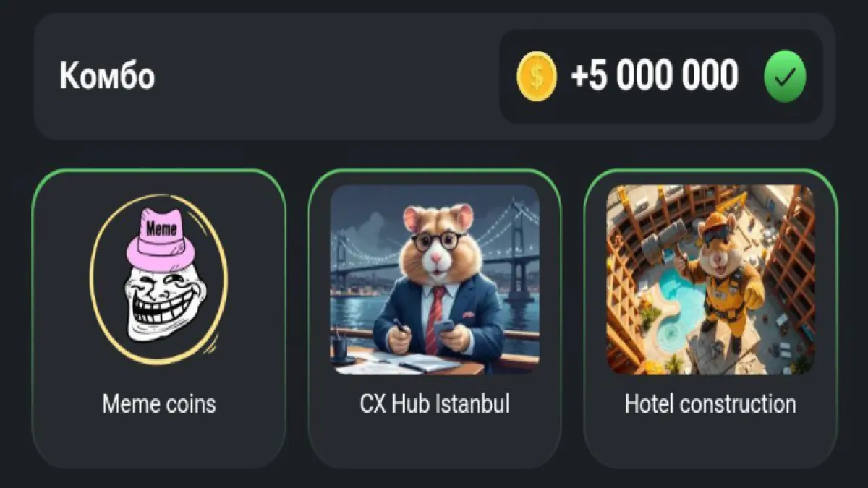Viewport: 868px width, 488px height.
Task: Click the dark reward box beside the checkmark
Action: tap(660, 76)
